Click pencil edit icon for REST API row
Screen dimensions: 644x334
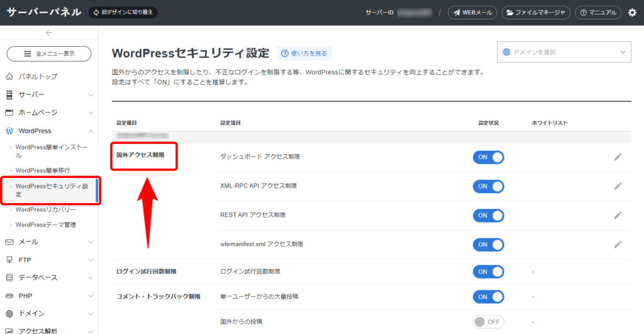pyautogui.click(x=618, y=215)
